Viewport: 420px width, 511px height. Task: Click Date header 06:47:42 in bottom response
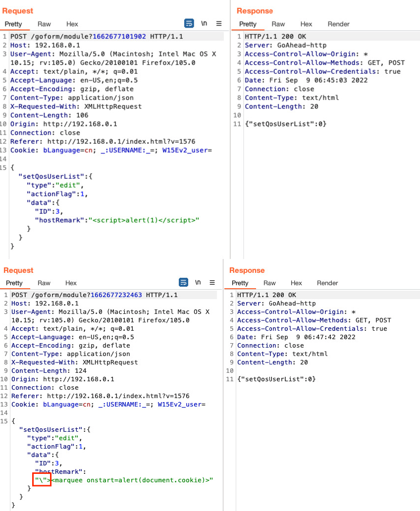click(296, 337)
